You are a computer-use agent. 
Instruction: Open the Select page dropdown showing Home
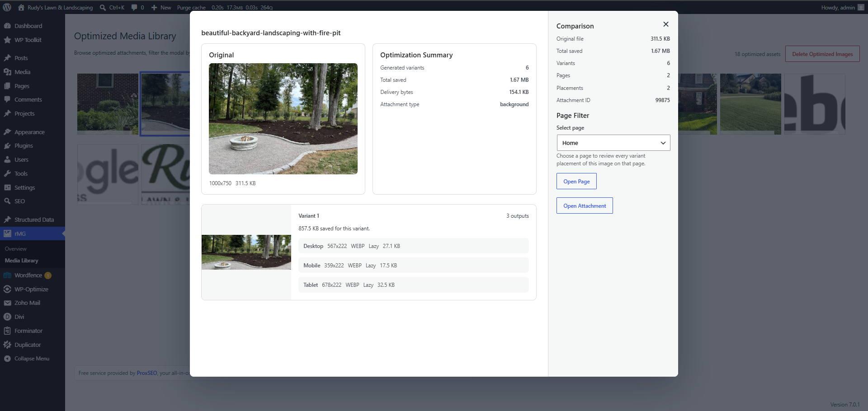click(x=613, y=143)
